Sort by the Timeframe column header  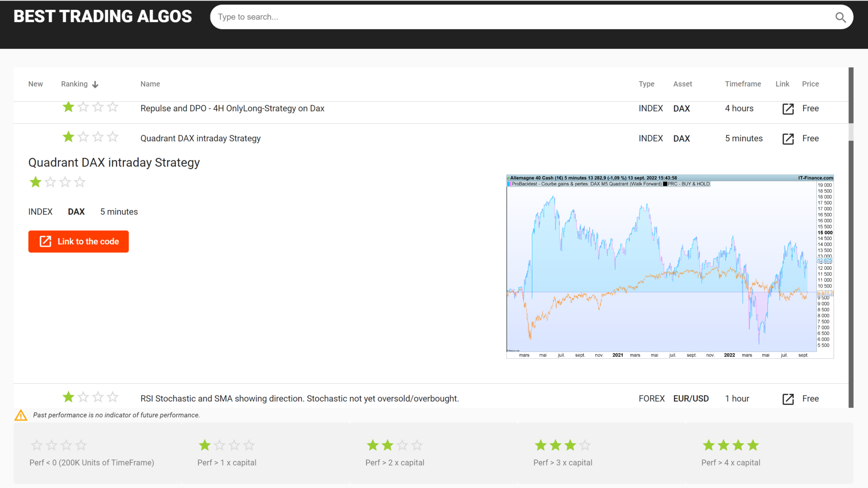[x=743, y=84]
